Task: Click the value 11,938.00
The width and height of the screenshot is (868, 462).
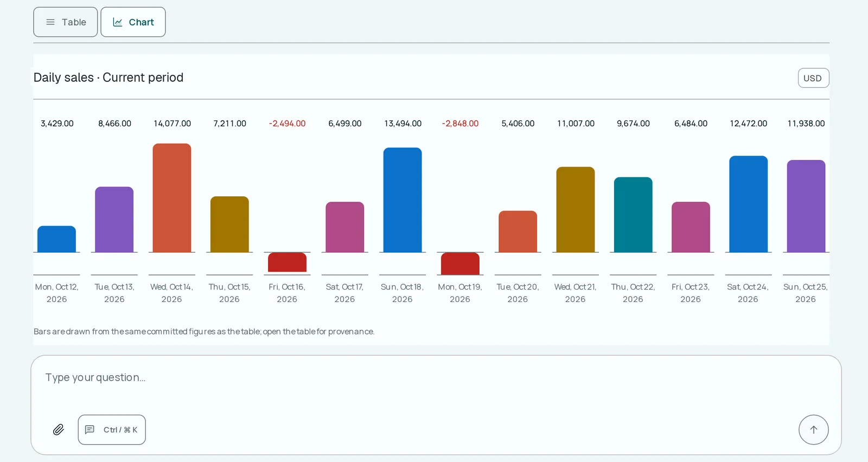Action: [x=806, y=124]
